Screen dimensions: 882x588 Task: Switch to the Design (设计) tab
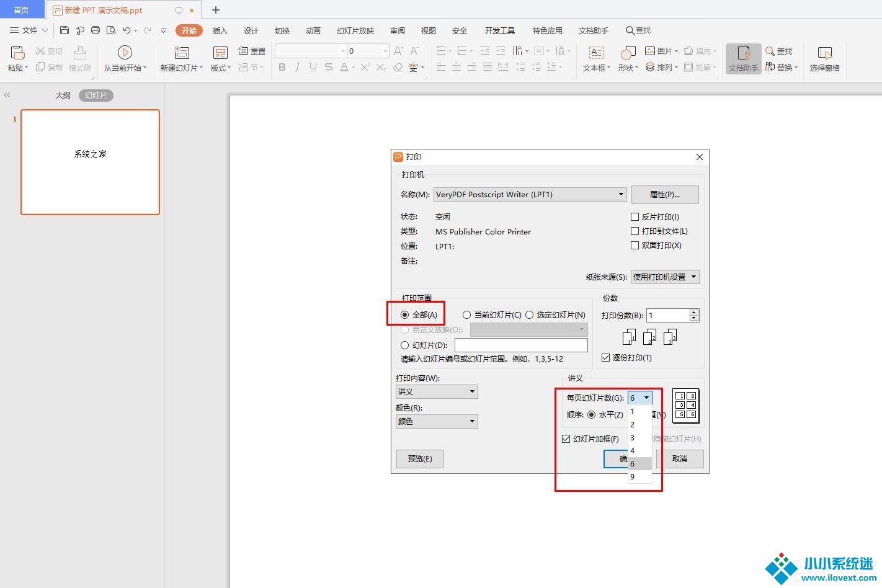251,30
